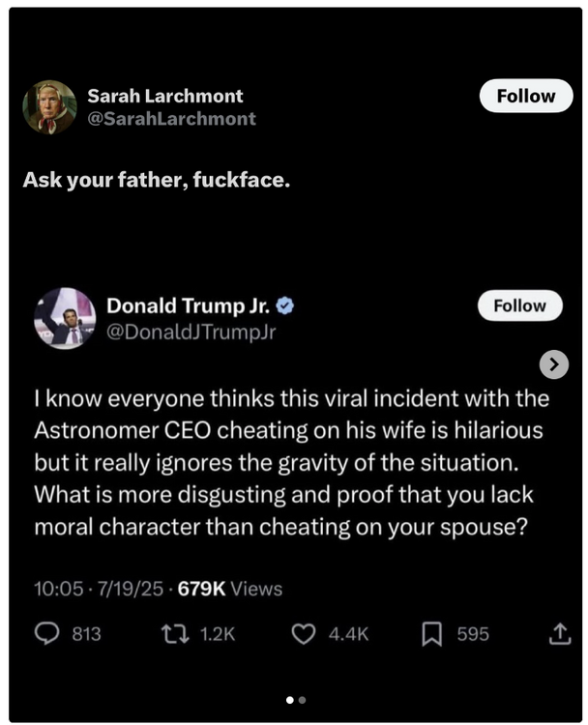Click the Sarah Larchmont display name
The height and width of the screenshot is (725, 588).
(165, 96)
